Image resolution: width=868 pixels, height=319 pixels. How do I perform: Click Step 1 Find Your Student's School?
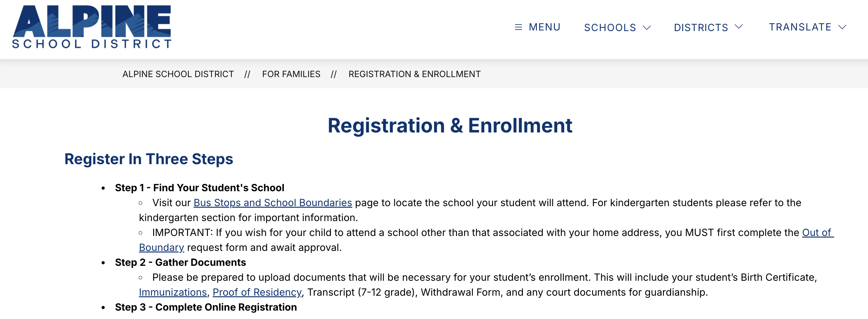coord(199,187)
